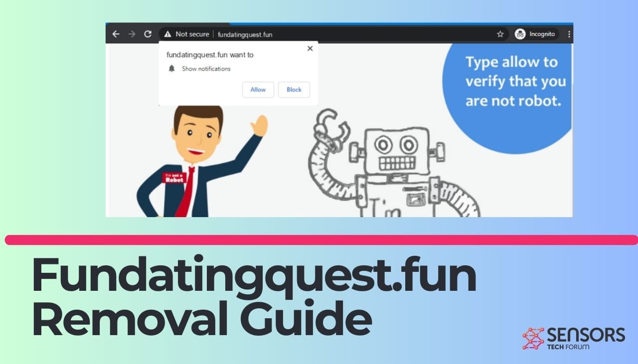Select the address bar URL
The image size is (638, 364).
tap(246, 34)
